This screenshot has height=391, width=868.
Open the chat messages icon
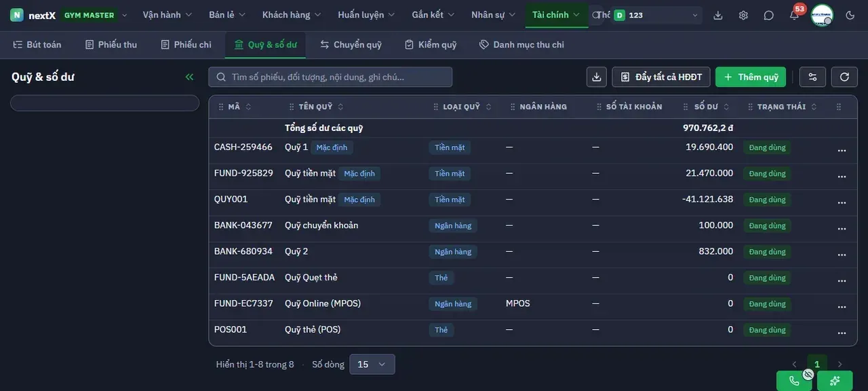point(768,15)
